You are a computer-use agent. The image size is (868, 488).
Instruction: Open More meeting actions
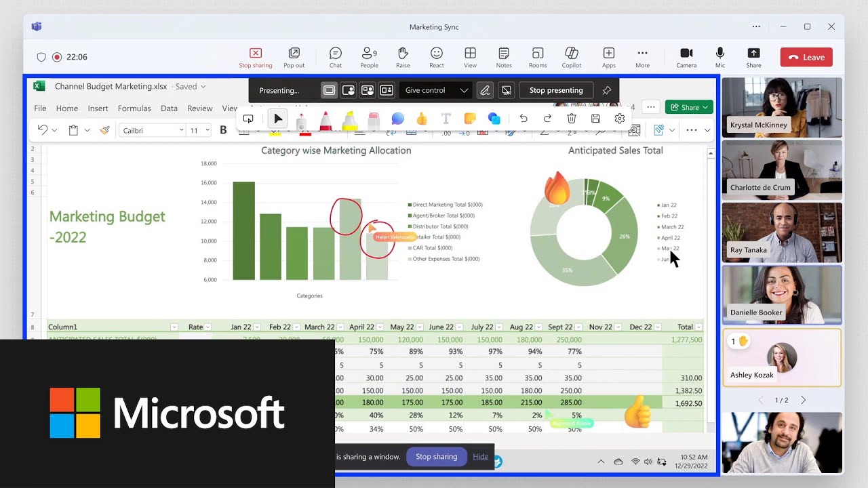tap(643, 58)
